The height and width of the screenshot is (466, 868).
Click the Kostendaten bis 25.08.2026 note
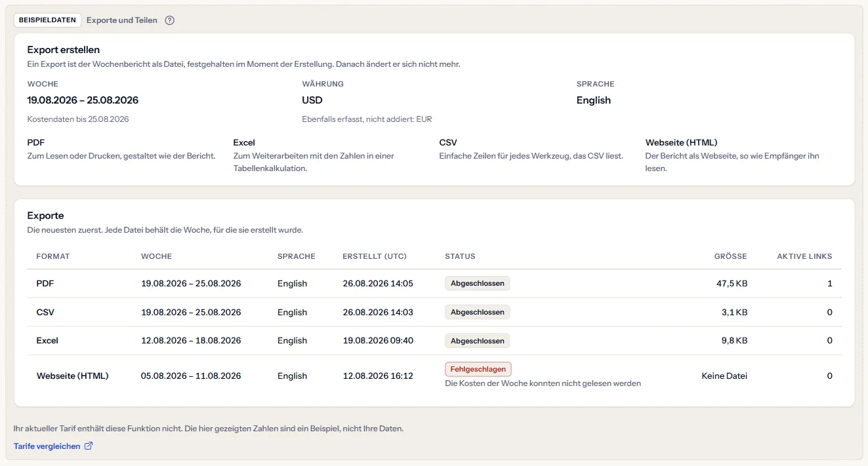tap(78, 119)
